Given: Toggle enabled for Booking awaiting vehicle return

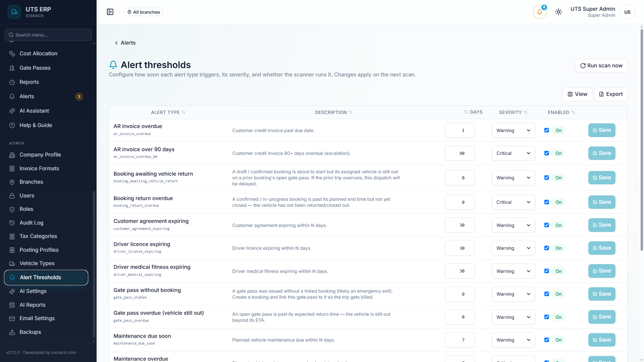Looking at the screenshot, I should (546, 178).
